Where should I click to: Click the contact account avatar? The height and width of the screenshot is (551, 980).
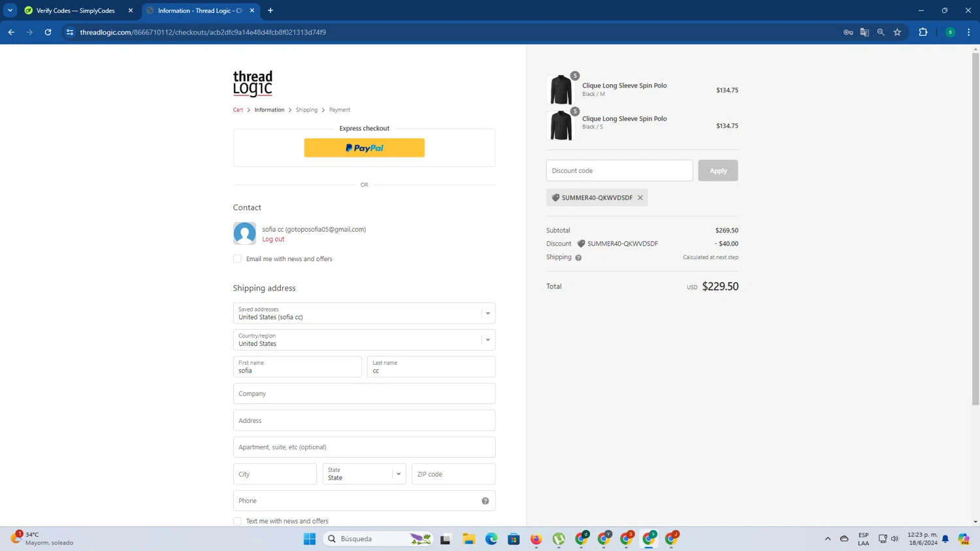[x=244, y=233]
